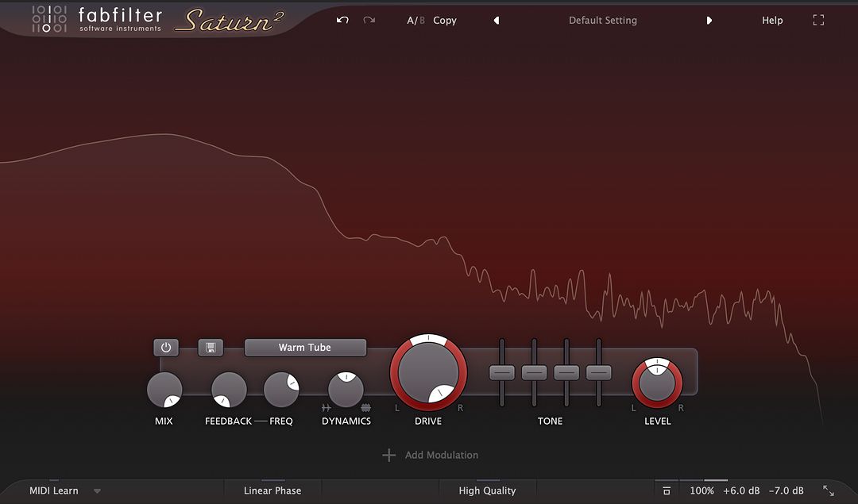This screenshot has height=504, width=858.
Task: Go to previous preset with left arrow
Action: pos(497,21)
